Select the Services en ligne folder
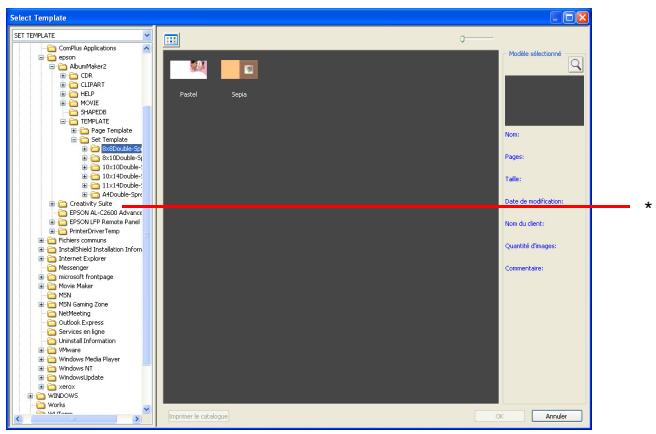Viewport: 656px width, 434px height. tap(82, 331)
